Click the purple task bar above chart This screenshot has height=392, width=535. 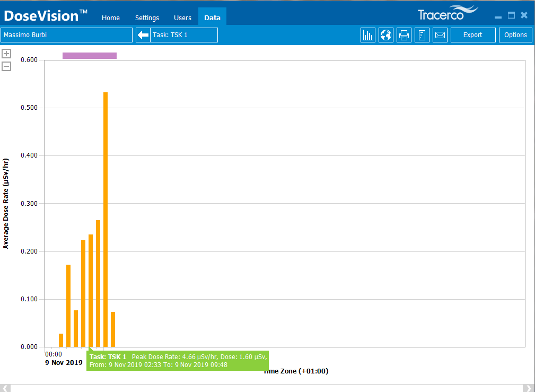pyautogui.click(x=90, y=56)
